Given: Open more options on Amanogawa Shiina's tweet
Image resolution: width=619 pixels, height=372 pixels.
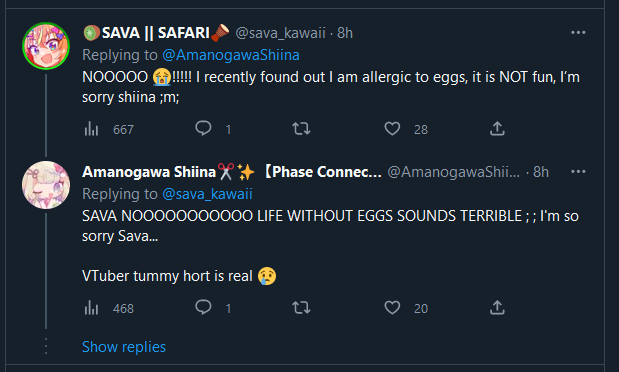Looking at the screenshot, I should tap(578, 171).
